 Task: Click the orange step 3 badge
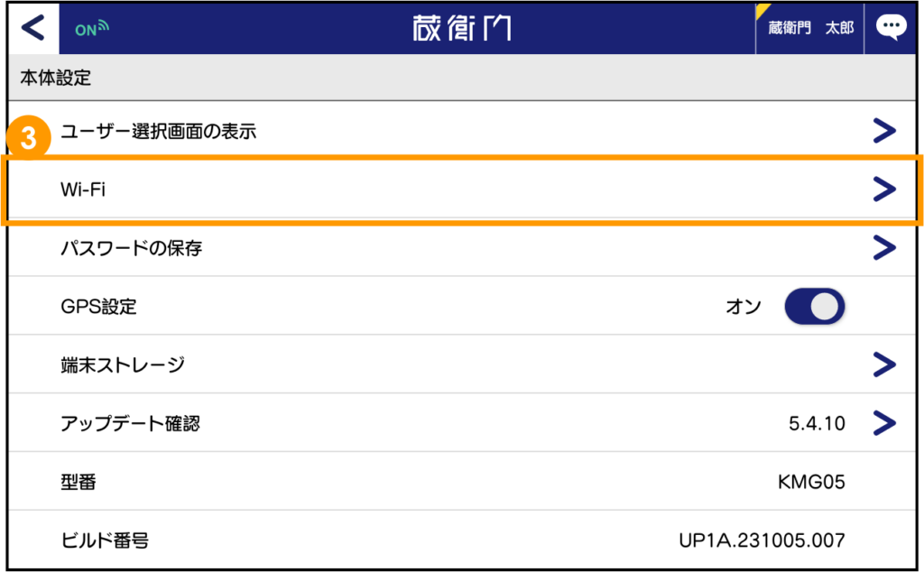30,140
